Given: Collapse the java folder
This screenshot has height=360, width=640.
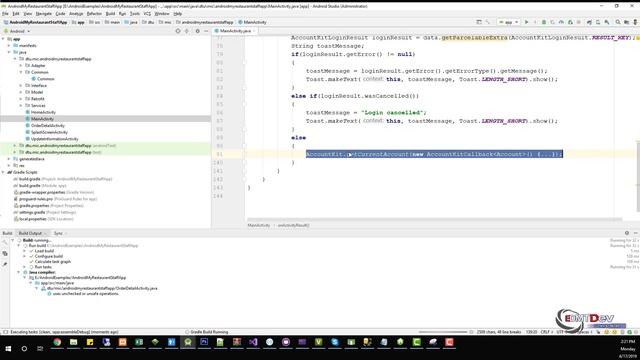Looking at the screenshot, I should coord(9,52).
